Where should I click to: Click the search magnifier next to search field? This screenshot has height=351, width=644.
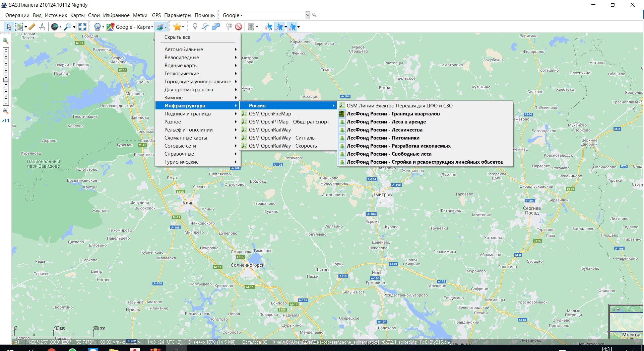[x=314, y=15]
